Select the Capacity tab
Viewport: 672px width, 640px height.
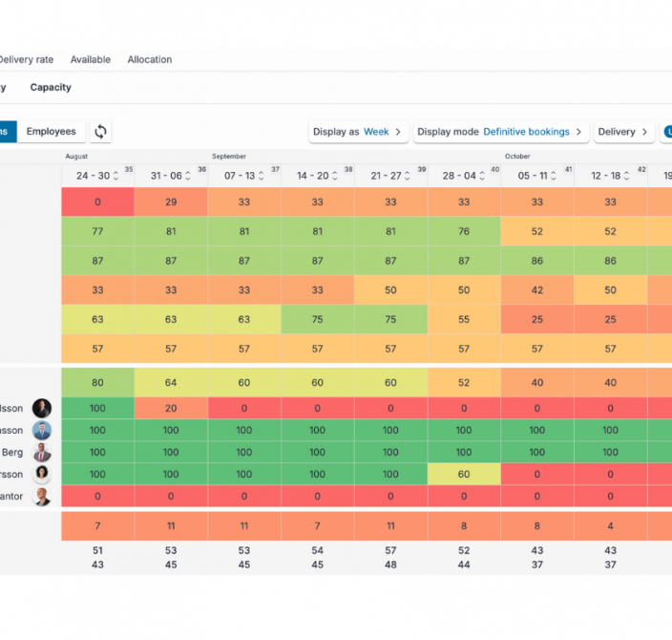(51, 87)
